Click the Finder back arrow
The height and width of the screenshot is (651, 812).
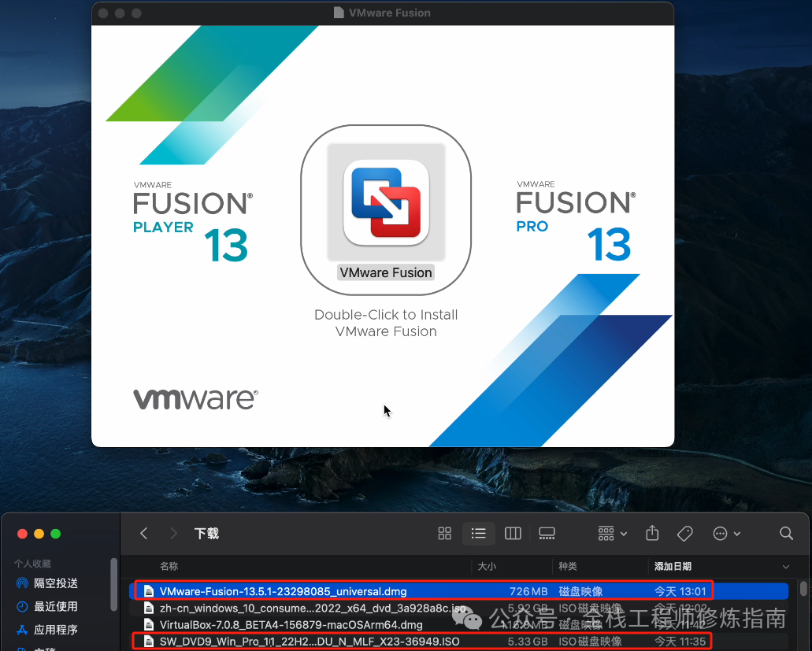point(144,534)
